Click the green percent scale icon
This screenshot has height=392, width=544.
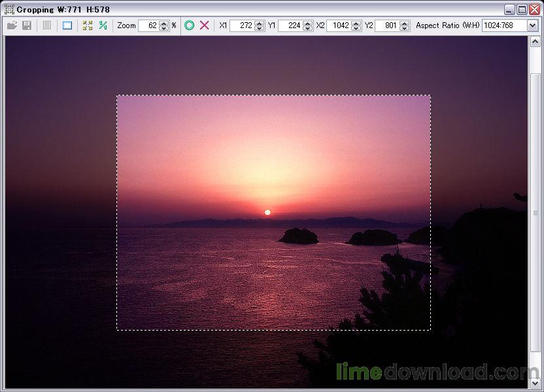pos(103,25)
